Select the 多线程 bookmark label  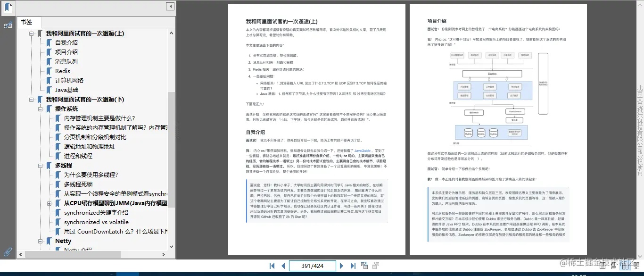(x=64, y=166)
